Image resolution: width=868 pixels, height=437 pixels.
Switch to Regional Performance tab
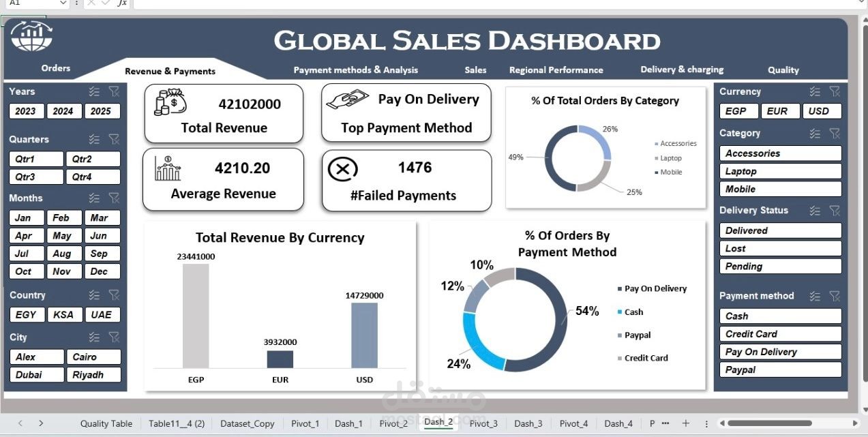(556, 70)
